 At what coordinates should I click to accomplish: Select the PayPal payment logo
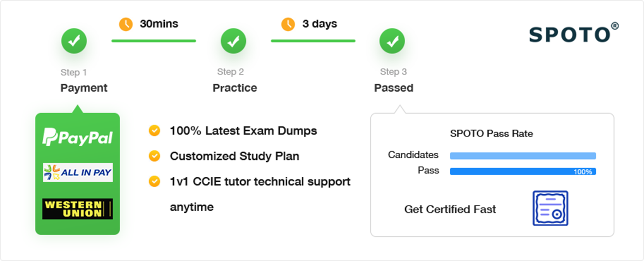pyautogui.click(x=78, y=137)
